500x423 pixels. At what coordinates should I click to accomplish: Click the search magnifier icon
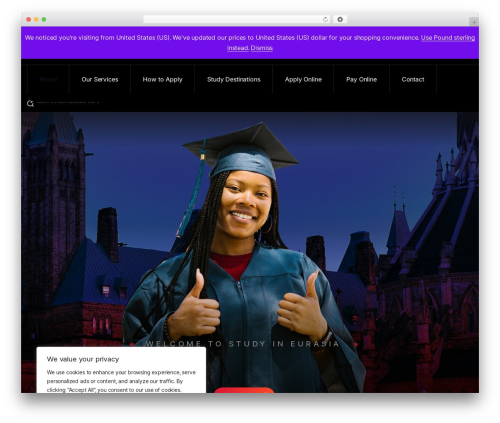[30, 103]
